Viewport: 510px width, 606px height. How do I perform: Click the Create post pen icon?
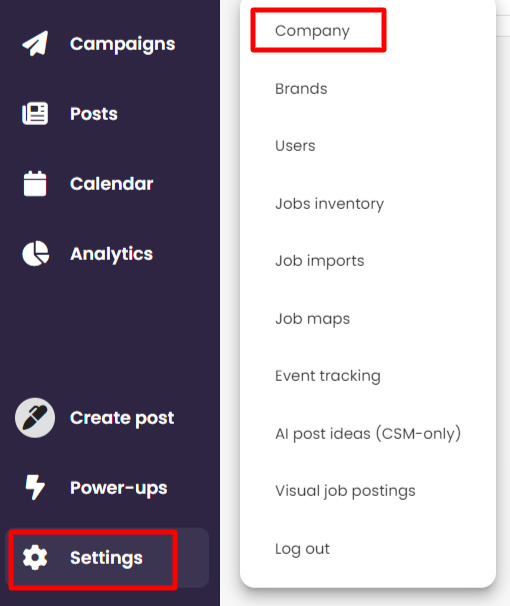(35, 418)
